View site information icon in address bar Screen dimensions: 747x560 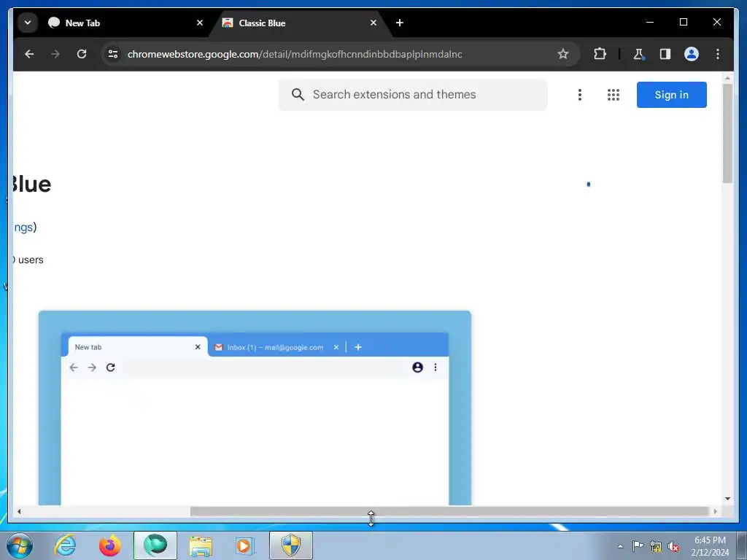tap(113, 54)
